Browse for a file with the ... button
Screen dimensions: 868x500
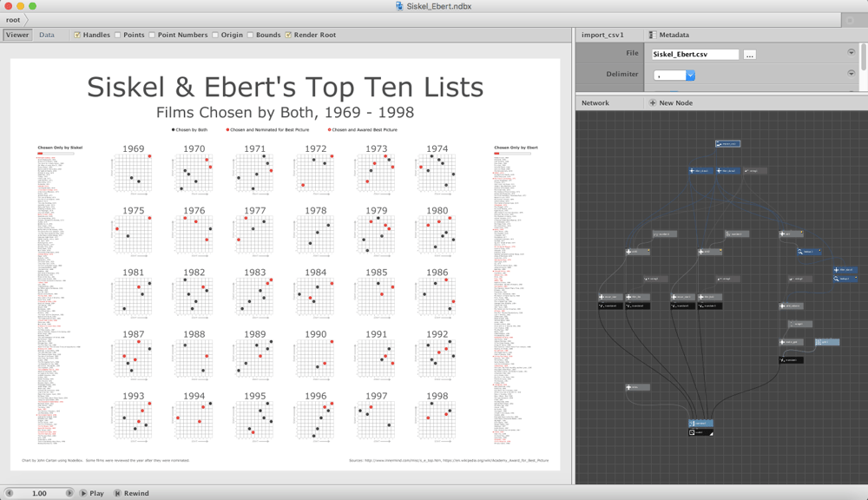tap(750, 55)
